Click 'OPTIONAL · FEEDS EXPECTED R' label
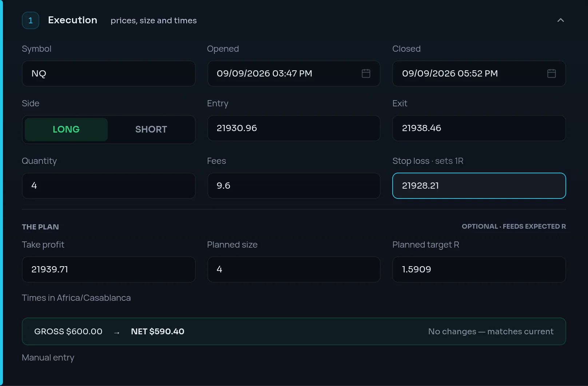 point(514,227)
